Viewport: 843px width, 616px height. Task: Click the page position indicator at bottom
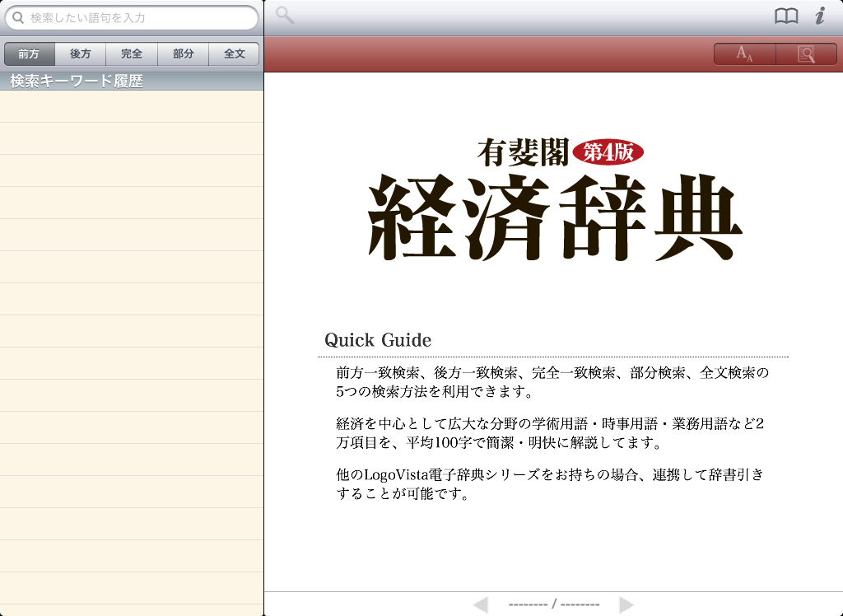[x=553, y=604]
